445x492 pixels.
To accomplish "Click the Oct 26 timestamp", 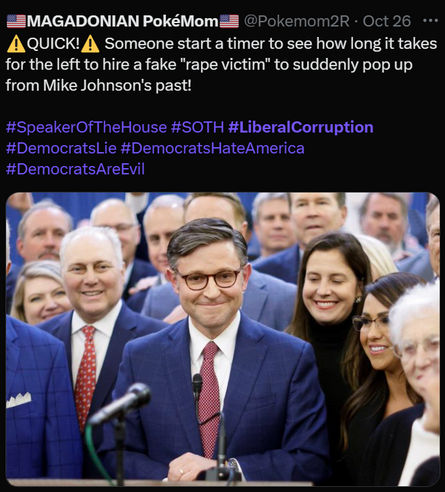I will pos(386,21).
